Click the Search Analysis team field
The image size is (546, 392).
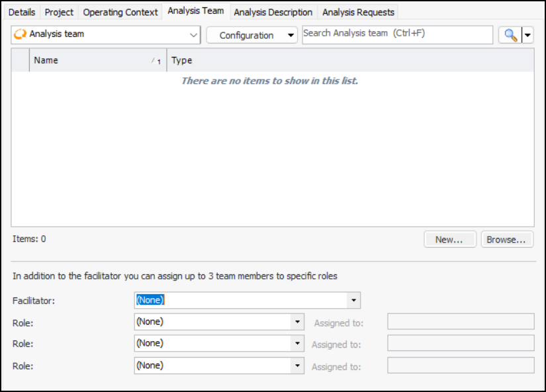(x=397, y=34)
